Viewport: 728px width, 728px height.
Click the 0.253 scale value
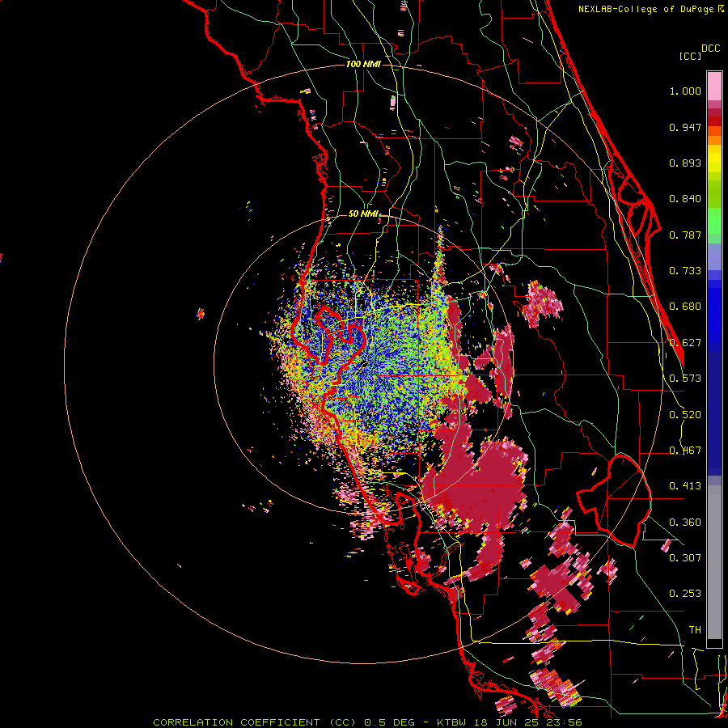(x=685, y=594)
